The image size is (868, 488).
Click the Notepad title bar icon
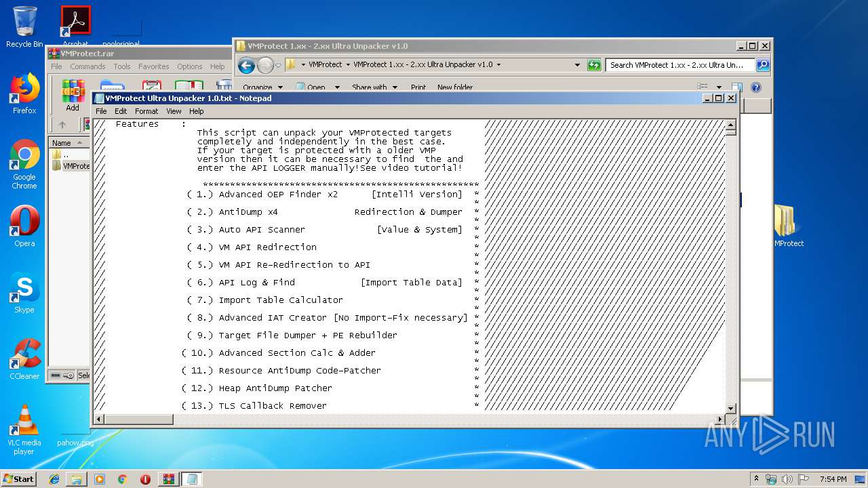click(x=100, y=98)
